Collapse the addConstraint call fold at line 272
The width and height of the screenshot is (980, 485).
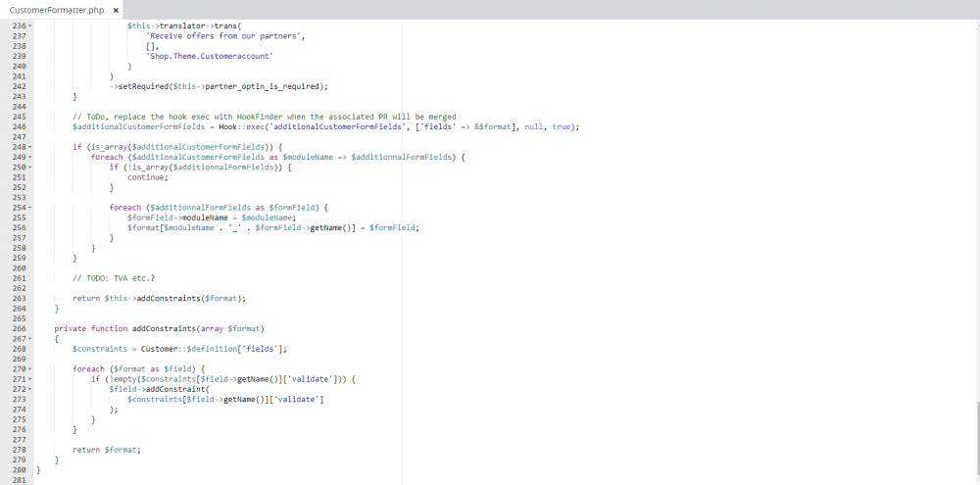click(30, 389)
